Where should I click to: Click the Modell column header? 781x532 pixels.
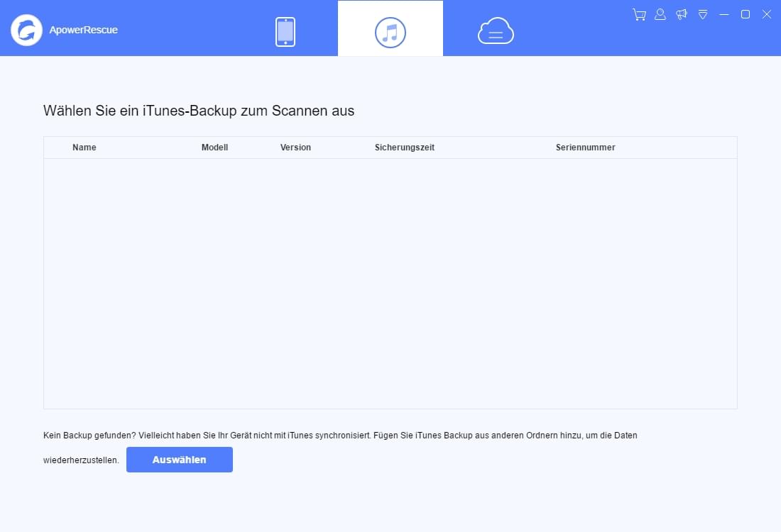pos(214,147)
